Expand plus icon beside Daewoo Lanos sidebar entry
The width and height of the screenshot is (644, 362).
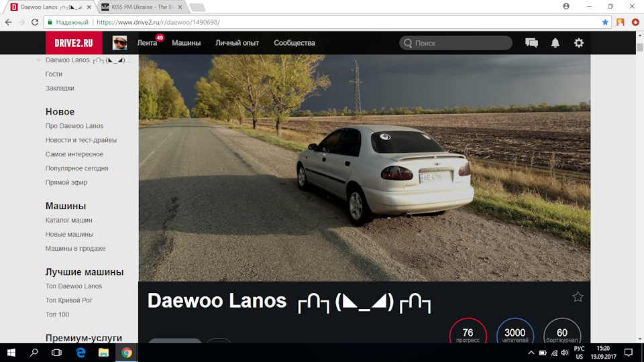(38, 60)
